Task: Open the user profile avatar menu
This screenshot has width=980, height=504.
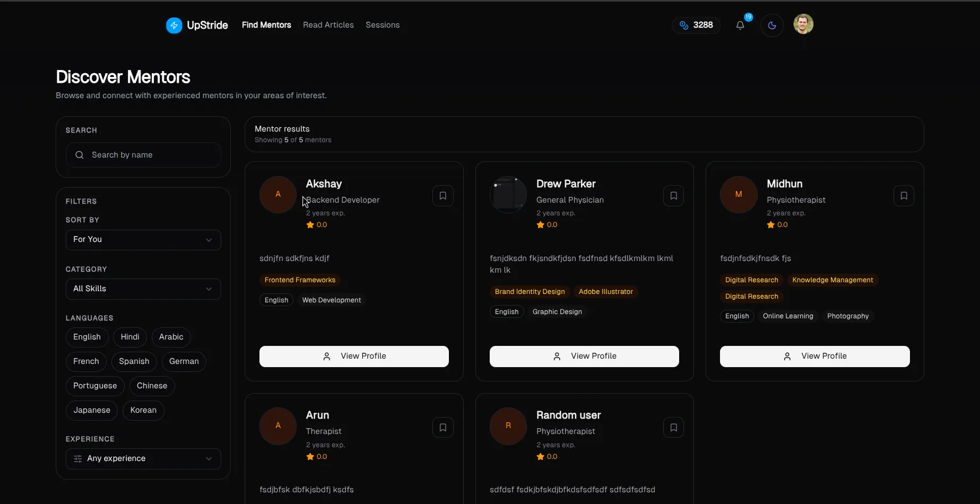Action: pyautogui.click(x=803, y=24)
